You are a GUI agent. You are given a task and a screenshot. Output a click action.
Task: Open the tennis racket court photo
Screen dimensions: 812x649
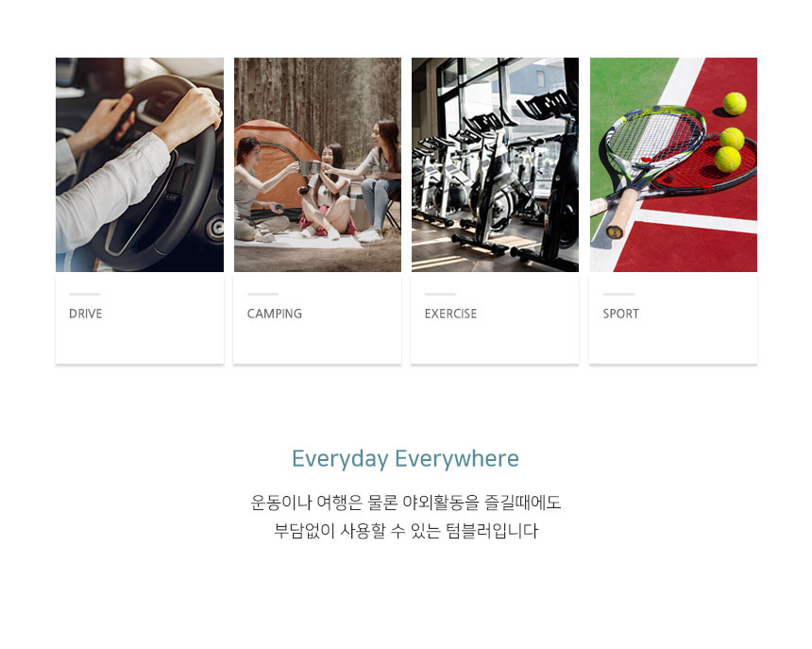(x=673, y=164)
